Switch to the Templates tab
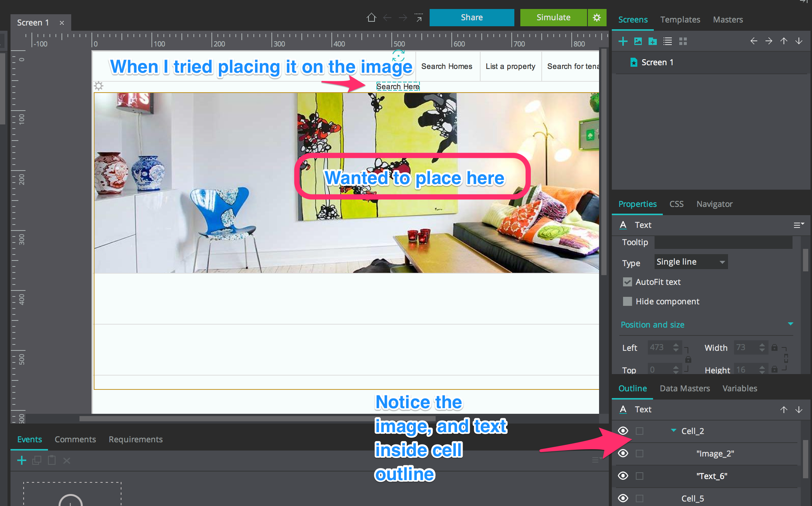The height and width of the screenshot is (506, 812). [x=680, y=19]
